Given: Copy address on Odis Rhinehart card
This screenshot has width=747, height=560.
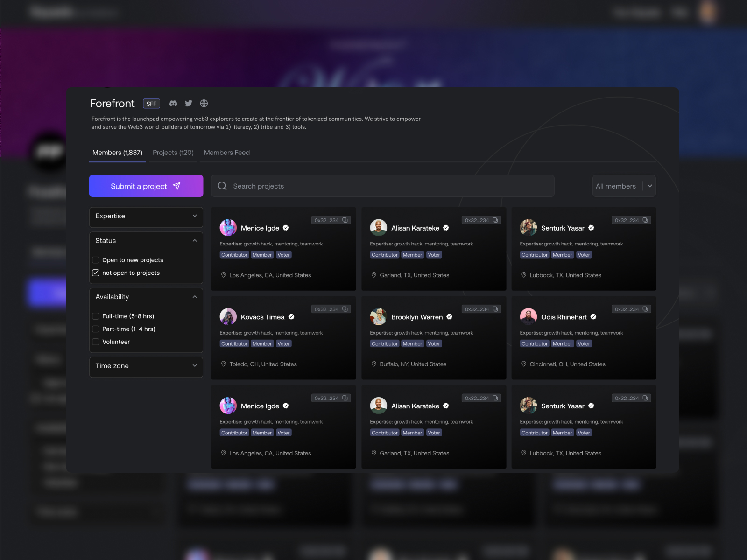Looking at the screenshot, I should (645, 309).
